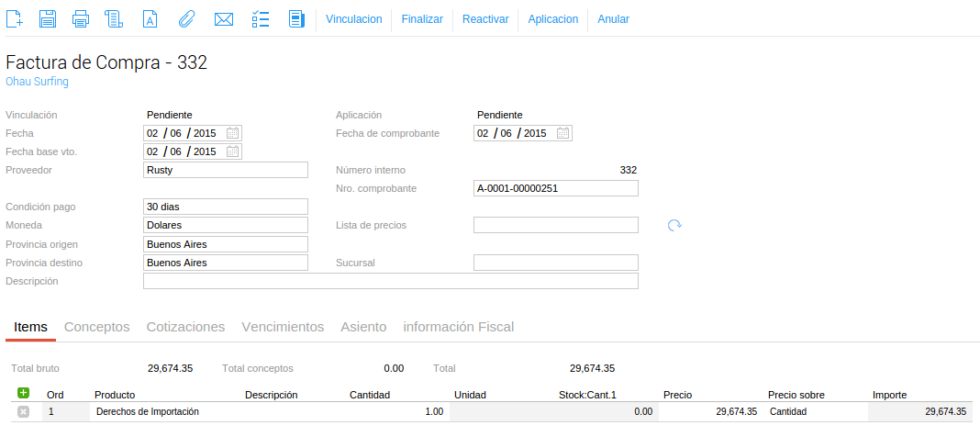Click the envelope email icon
The width and height of the screenshot is (980, 448).
(224, 19)
